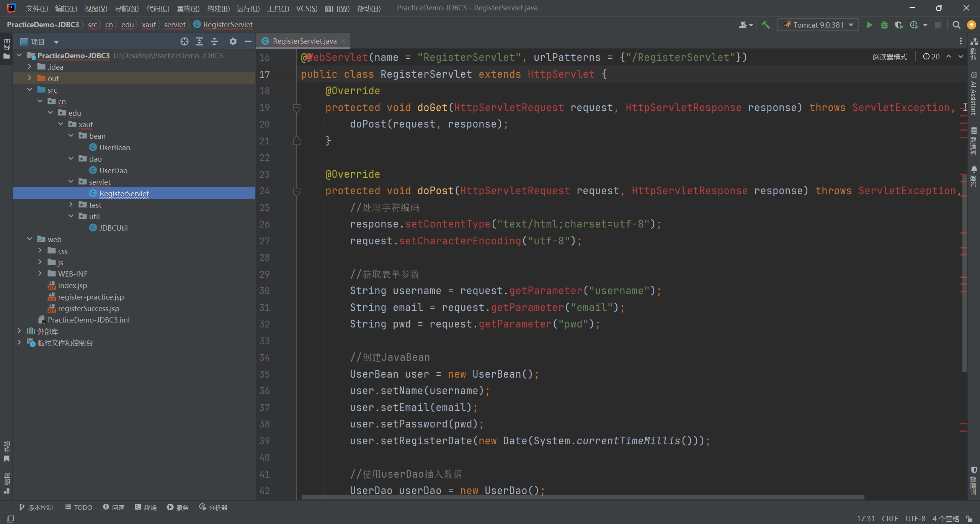The height and width of the screenshot is (524, 980).
Task: Click CRLF line separator in status bar
Action: [890, 519]
